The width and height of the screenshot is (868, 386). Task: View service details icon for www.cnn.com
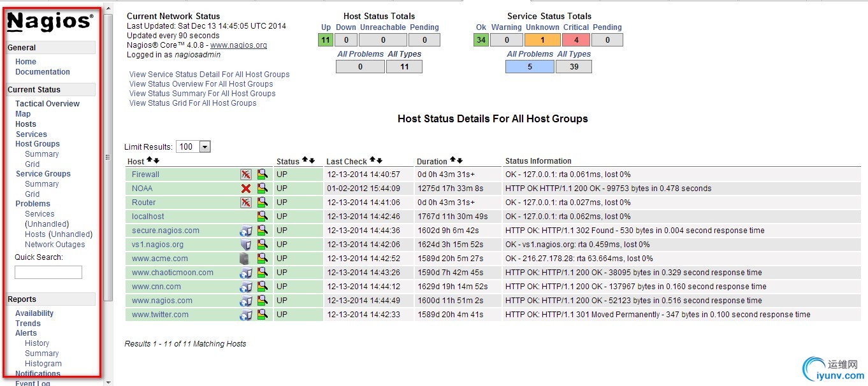(263, 287)
